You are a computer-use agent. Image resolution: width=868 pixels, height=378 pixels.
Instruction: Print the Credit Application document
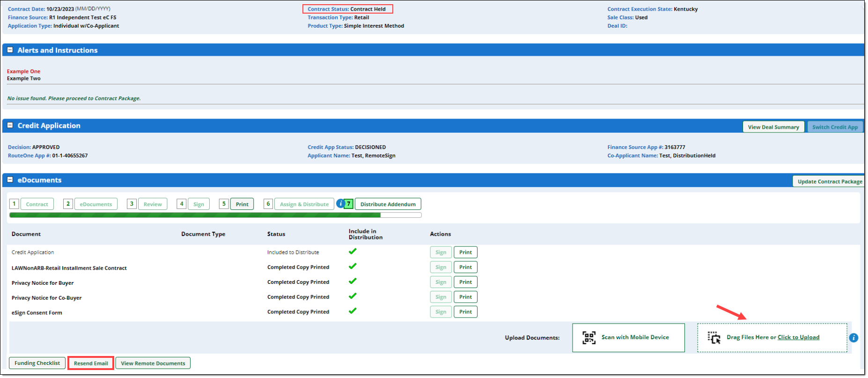[x=465, y=252]
